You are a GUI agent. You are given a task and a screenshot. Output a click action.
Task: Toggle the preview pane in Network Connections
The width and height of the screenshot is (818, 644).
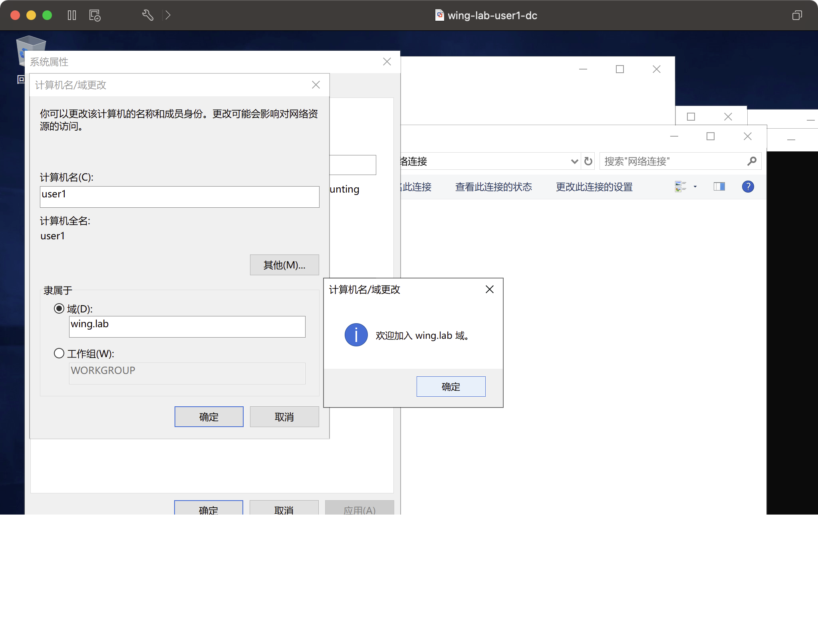click(719, 187)
